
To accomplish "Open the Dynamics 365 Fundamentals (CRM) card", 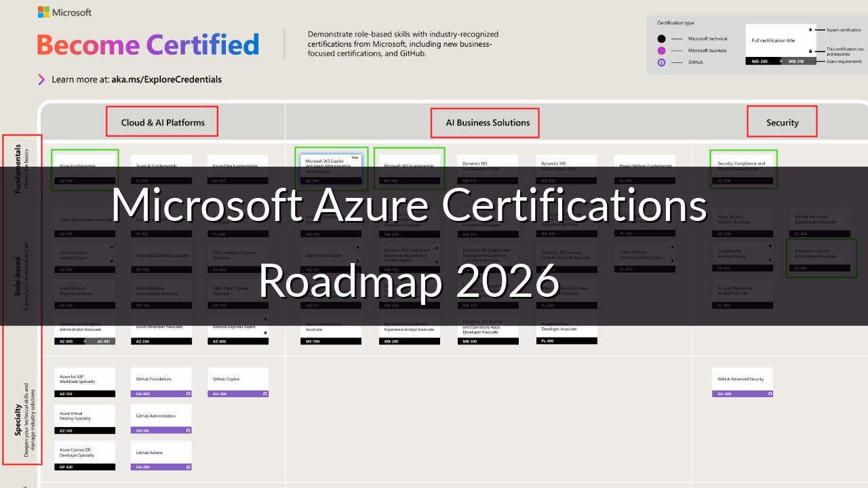I will (488, 169).
